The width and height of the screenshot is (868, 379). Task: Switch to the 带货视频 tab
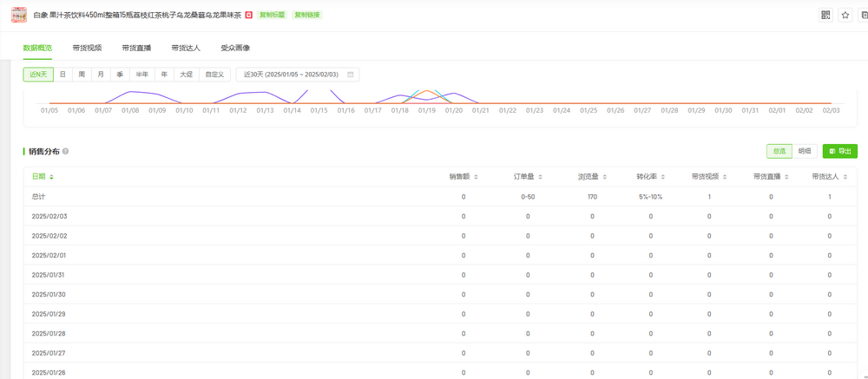(87, 48)
